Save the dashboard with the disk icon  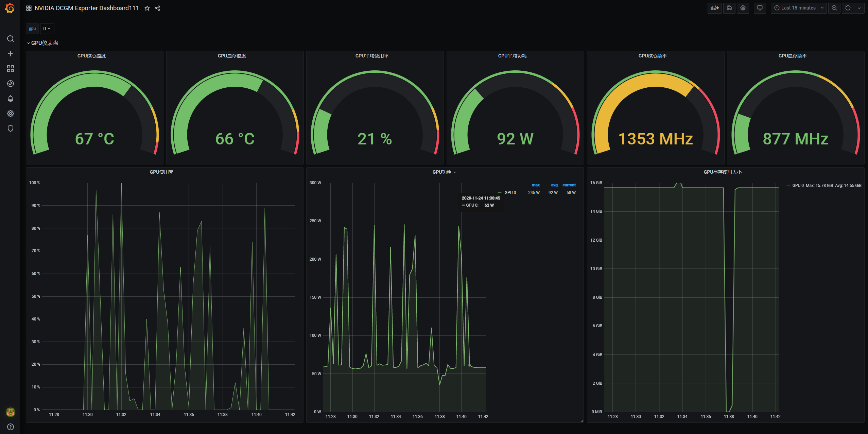(x=729, y=8)
